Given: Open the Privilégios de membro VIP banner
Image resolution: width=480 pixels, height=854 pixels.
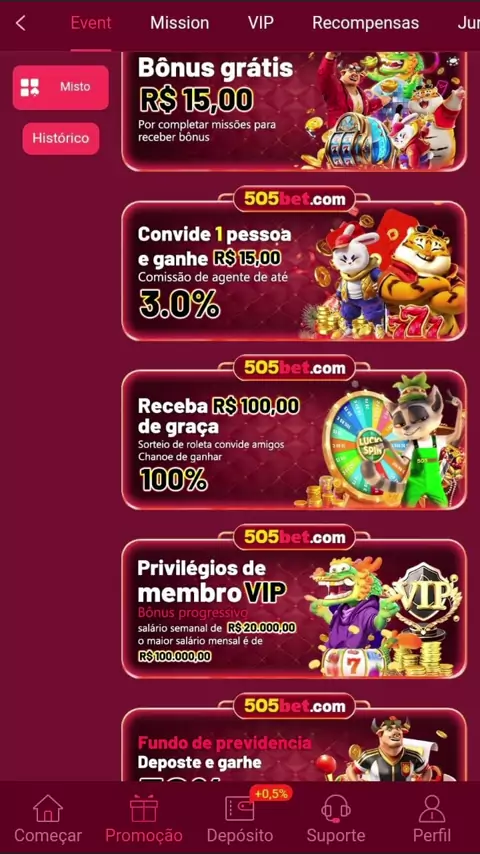Looking at the screenshot, I should pyautogui.click(x=294, y=608).
